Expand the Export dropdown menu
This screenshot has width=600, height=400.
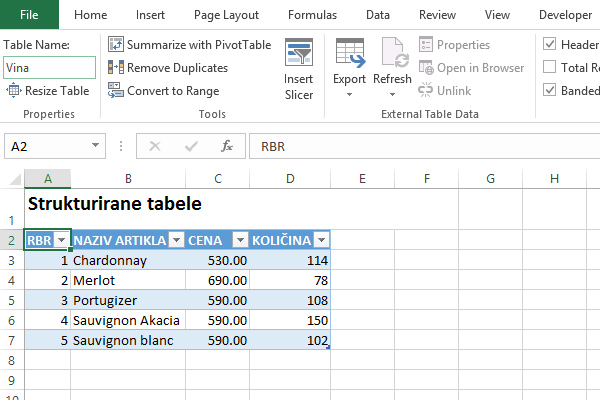(349, 96)
